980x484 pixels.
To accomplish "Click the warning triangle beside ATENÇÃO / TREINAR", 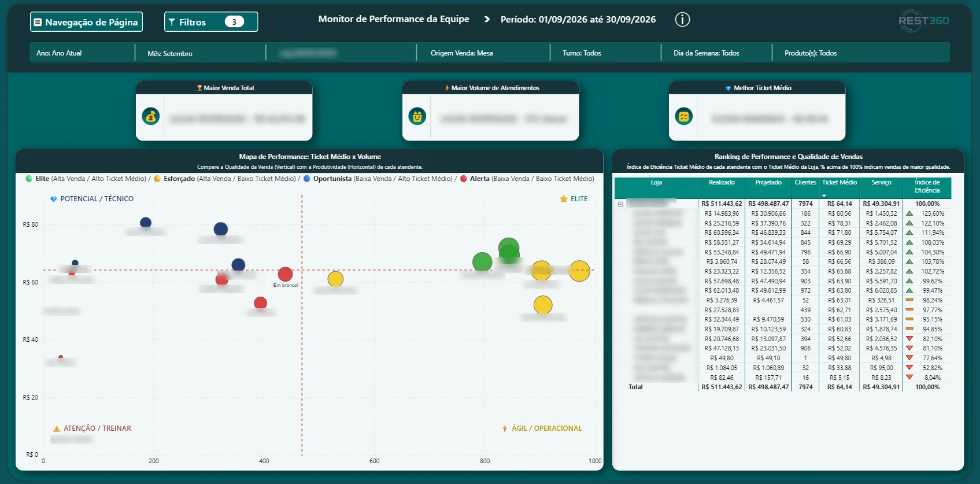I will click(x=57, y=428).
